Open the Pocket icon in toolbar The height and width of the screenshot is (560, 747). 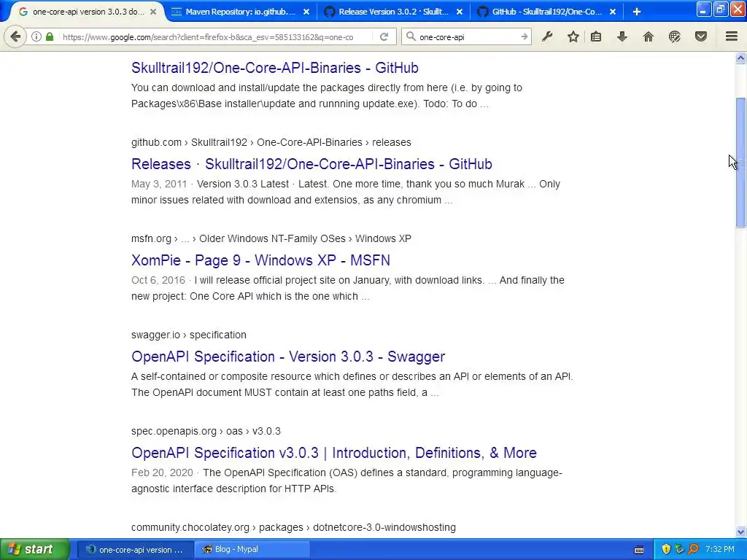701,36
